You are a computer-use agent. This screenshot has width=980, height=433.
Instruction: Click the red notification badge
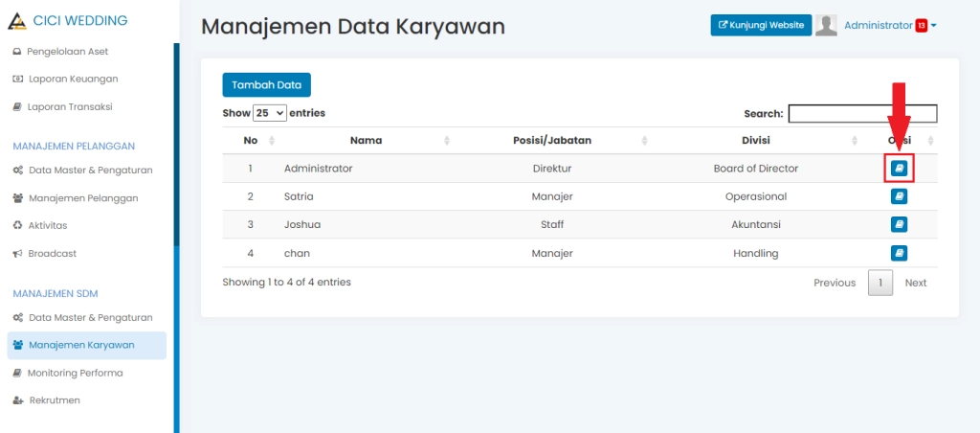point(921,26)
